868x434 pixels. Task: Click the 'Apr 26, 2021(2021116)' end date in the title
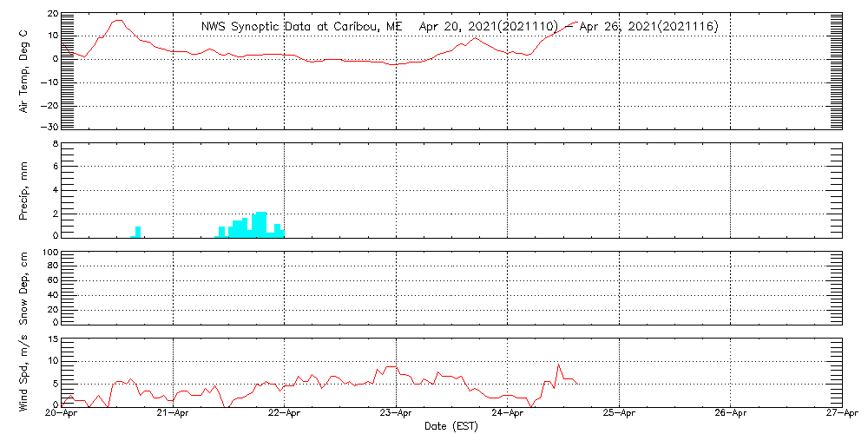pyautogui.click(x=648, y=27)
